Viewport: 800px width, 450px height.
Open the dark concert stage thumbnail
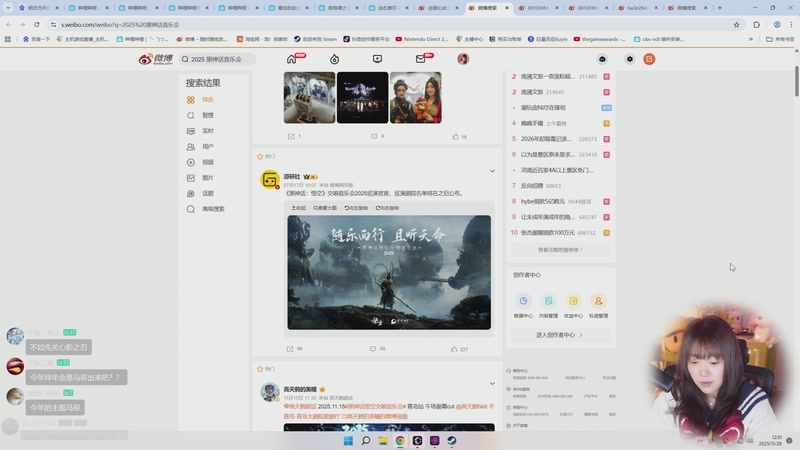coord(362,97)
